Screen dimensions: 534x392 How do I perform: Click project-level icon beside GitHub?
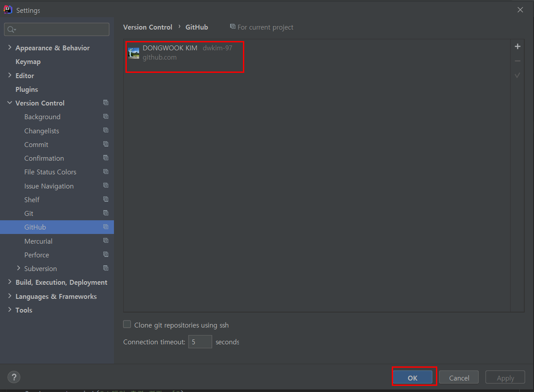(106, 227)
